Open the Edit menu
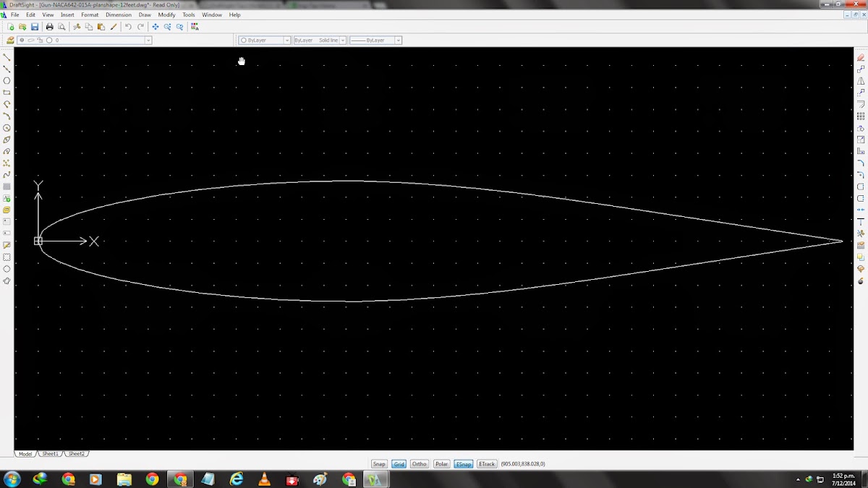 coord(30,14)
